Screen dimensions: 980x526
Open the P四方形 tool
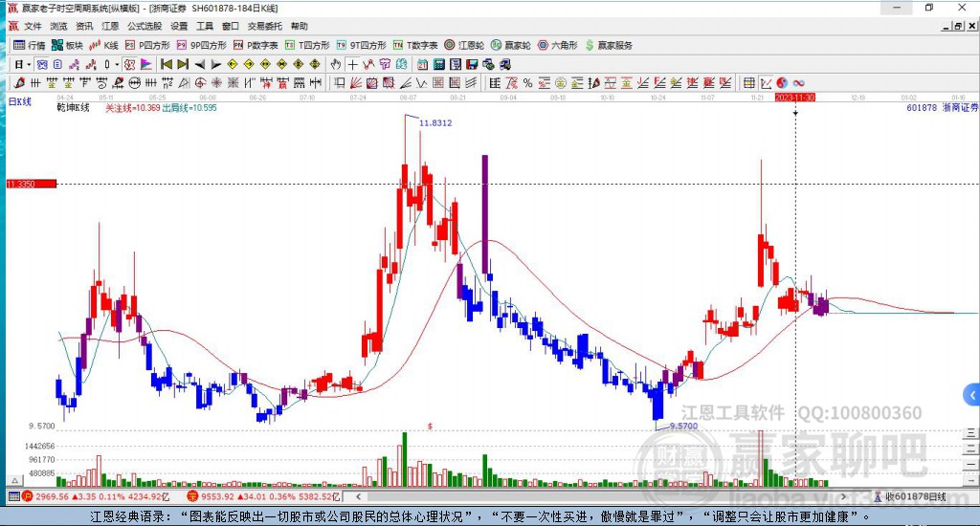(x=147, y=45)
